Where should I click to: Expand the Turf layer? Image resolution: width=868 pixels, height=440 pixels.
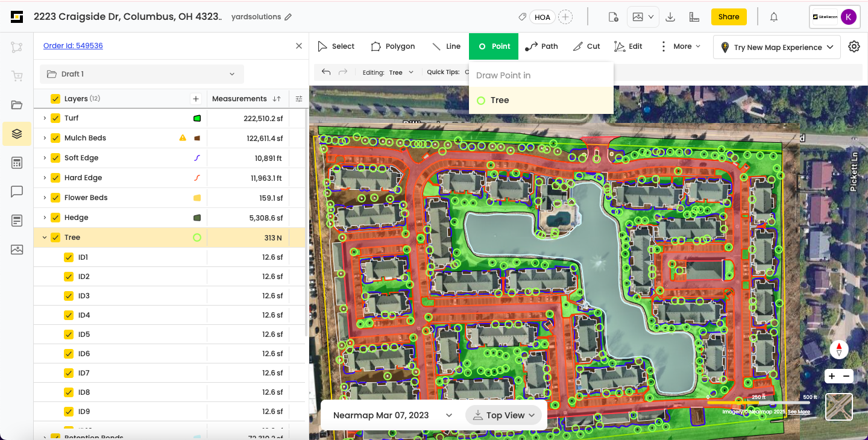point(45,118)
